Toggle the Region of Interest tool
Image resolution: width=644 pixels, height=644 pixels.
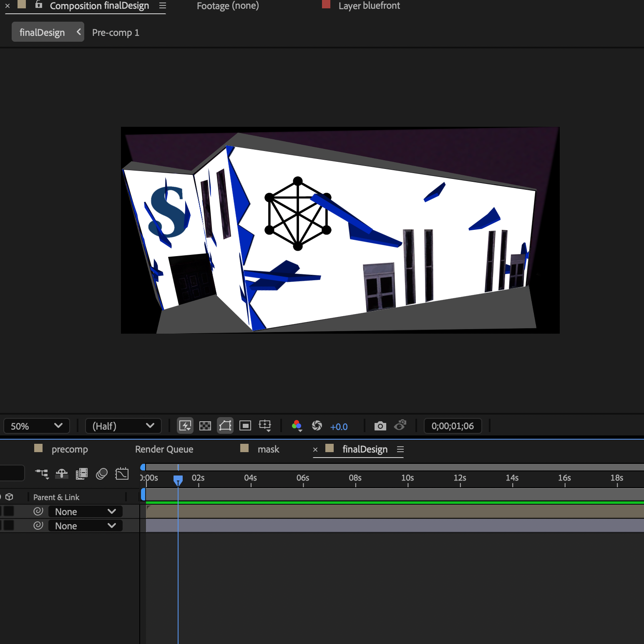(x=245, y=425)
